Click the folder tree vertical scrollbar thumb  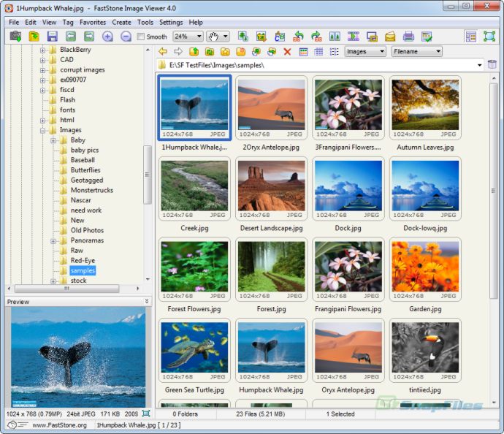pyautogui.click(x=147, y=175)
